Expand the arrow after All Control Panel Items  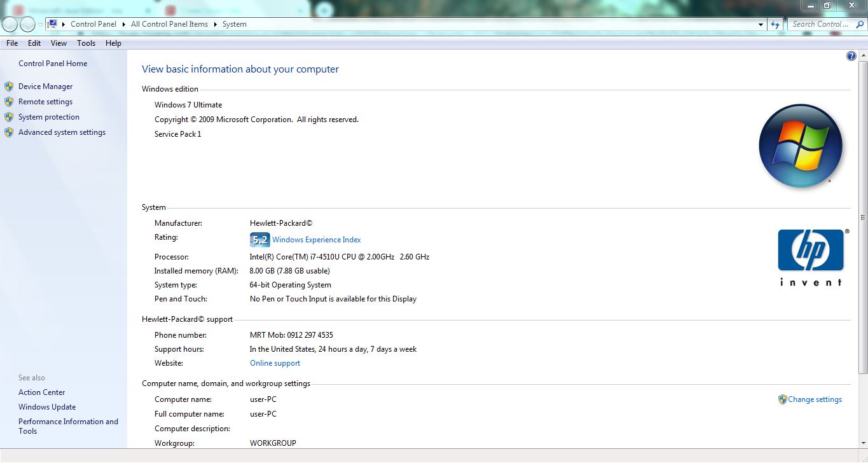pyautogui.click(x=216, y=25)
